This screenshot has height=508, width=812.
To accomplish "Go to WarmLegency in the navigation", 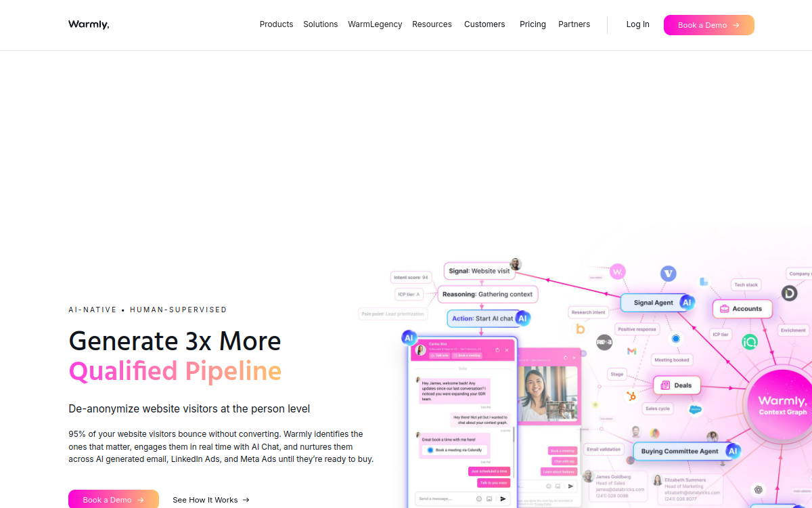I will [x=375, y=24].
